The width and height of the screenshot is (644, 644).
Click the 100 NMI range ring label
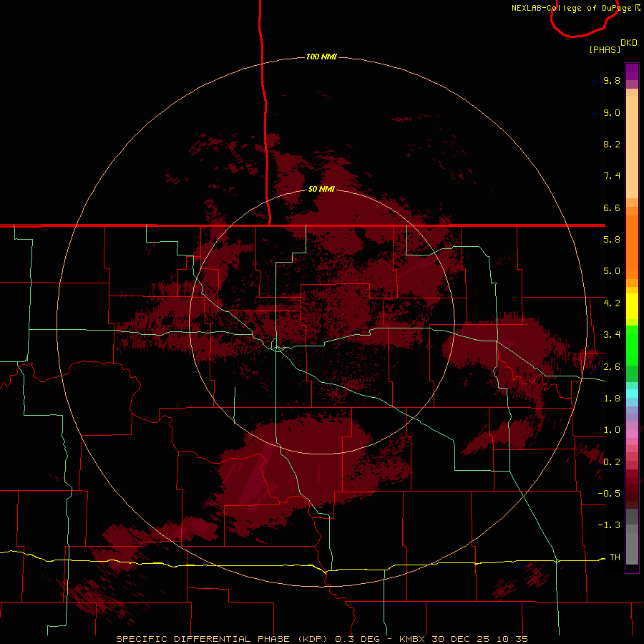click(321, 57)
